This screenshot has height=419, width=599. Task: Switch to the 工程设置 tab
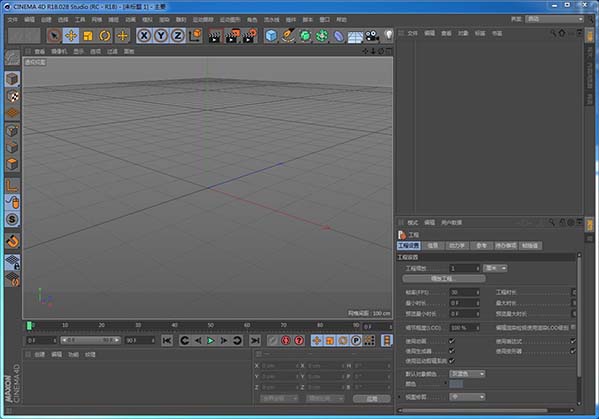(x=409, y=246)
